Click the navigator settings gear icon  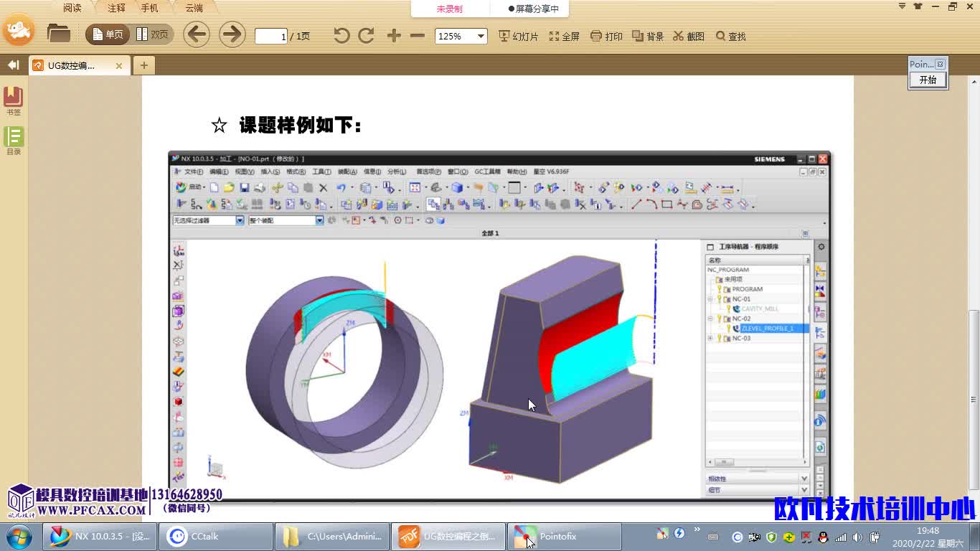click(821, 247)
